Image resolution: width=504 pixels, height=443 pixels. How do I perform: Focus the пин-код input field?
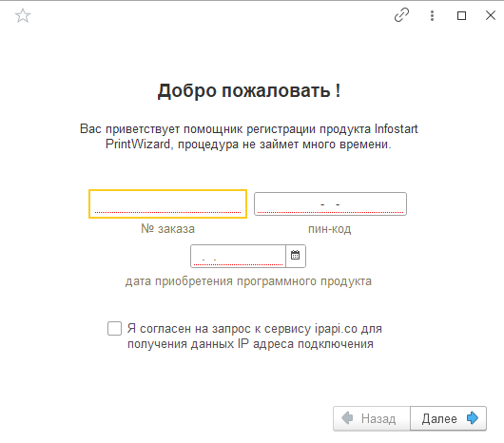pyautogui.click(x=330, y=203)
